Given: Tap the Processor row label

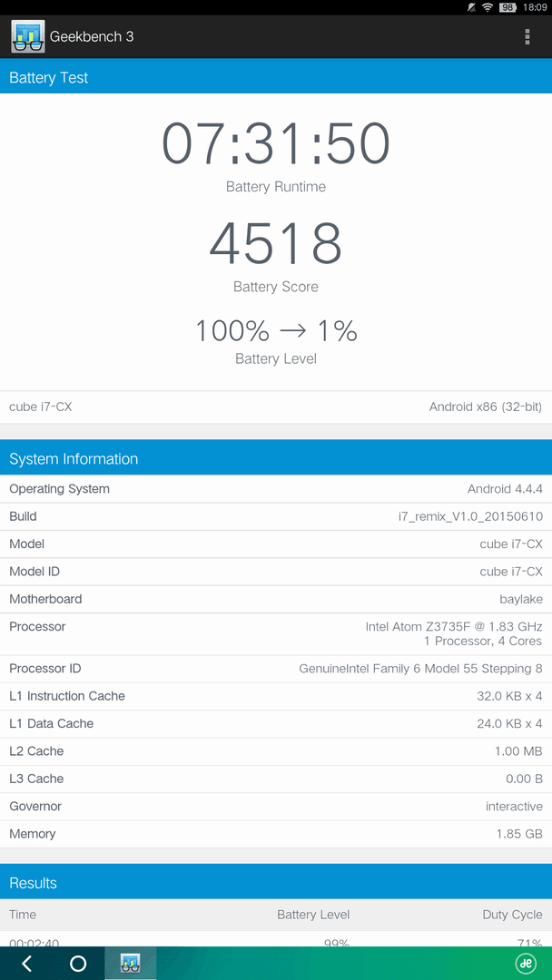Looking at the screenshot, I should pyautogui.click(x=37, y=626).
